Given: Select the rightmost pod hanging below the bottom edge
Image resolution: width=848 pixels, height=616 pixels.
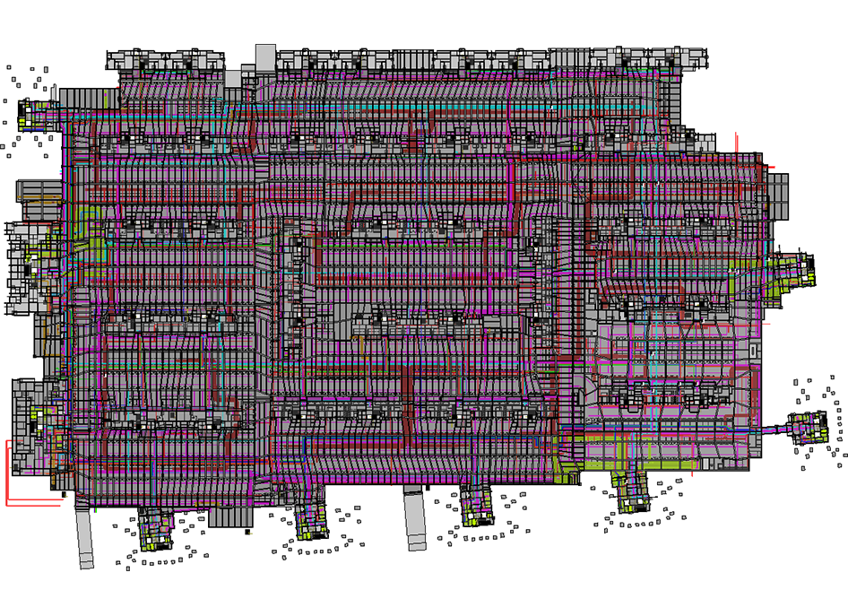Looking at the screenshot, I should [630, 491].
